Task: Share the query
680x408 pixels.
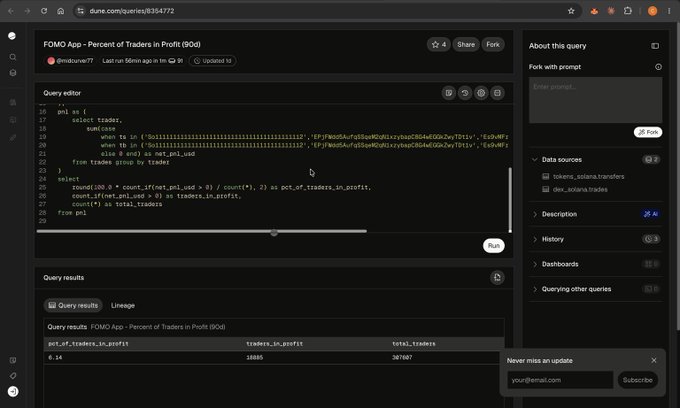Action: pos(466,44)
